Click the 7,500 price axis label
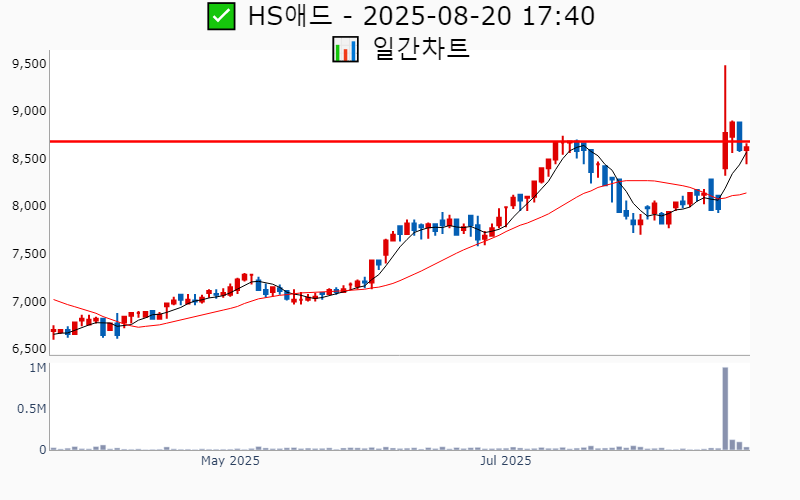This screenshot has height=500, width=800. 29,254
